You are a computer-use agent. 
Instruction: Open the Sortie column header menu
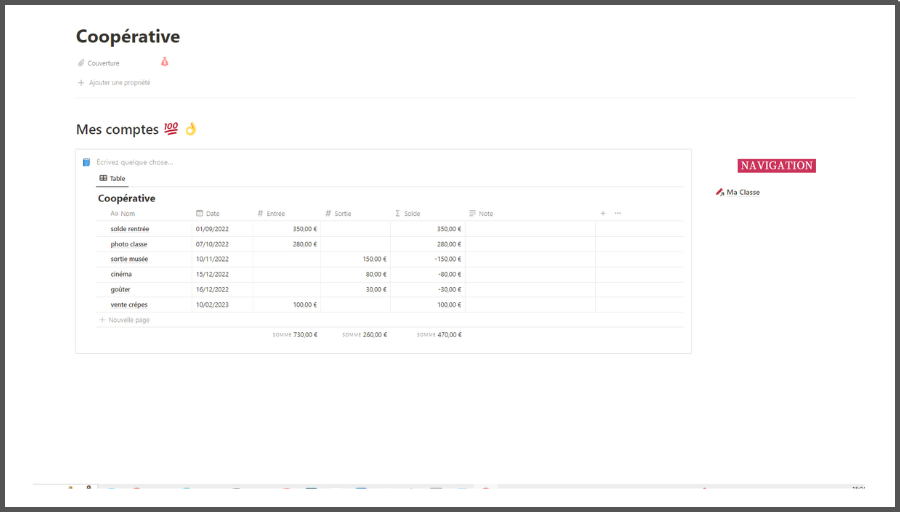343,213
